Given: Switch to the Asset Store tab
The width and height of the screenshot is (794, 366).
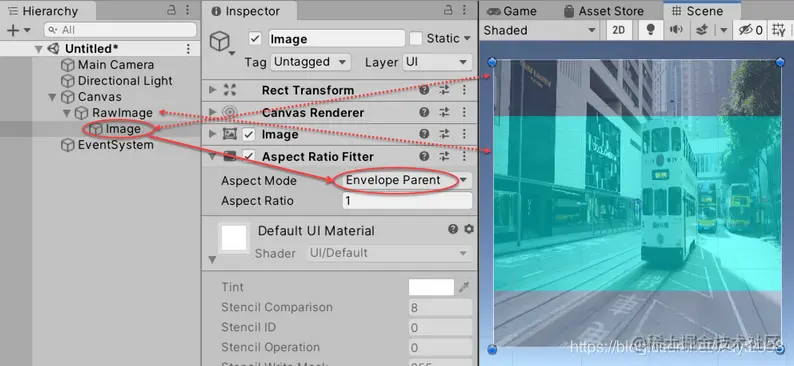Looking at the screenshot, I should click(x=604, y=11).
